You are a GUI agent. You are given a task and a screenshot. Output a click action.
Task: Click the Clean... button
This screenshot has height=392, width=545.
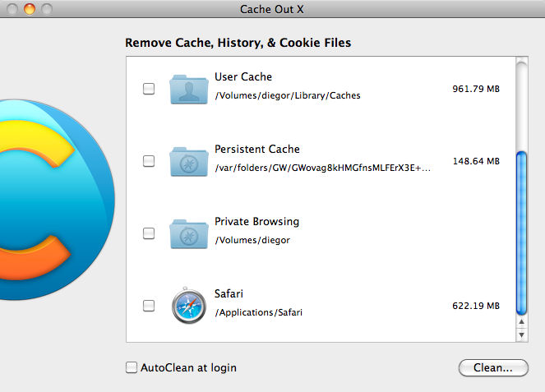(493, 367)
